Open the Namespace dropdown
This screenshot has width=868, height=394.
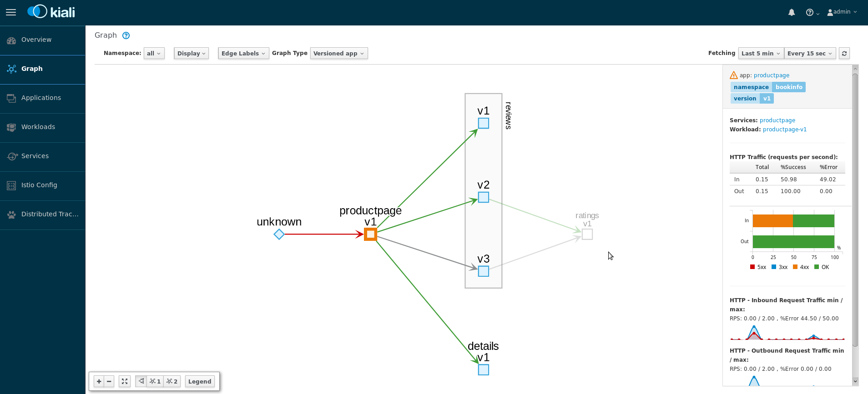click(x=154, y=54)
